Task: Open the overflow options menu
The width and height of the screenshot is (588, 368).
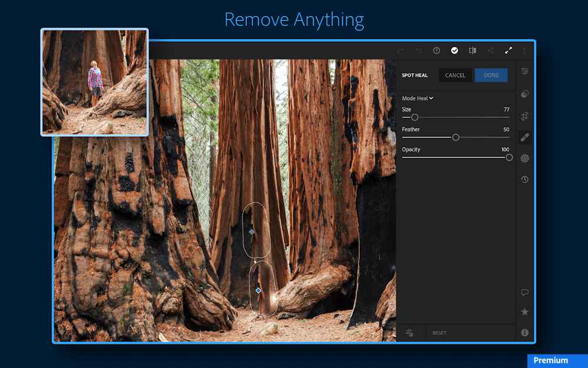Action: click(x=524, y=51)
